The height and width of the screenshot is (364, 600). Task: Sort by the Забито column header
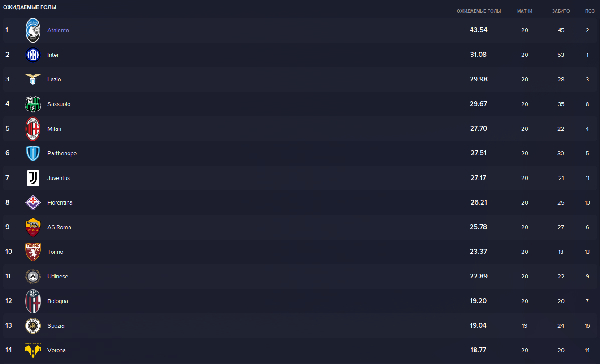tap(561, 11)
